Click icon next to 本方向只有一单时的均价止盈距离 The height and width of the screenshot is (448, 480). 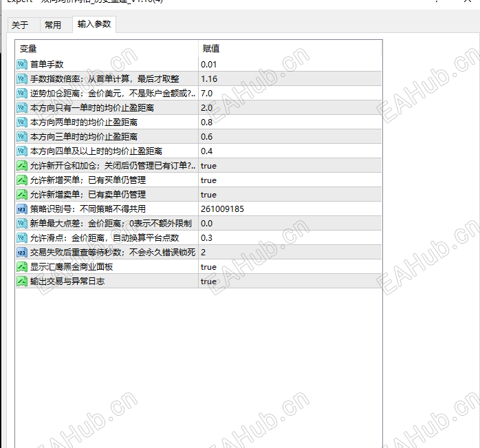22,108
